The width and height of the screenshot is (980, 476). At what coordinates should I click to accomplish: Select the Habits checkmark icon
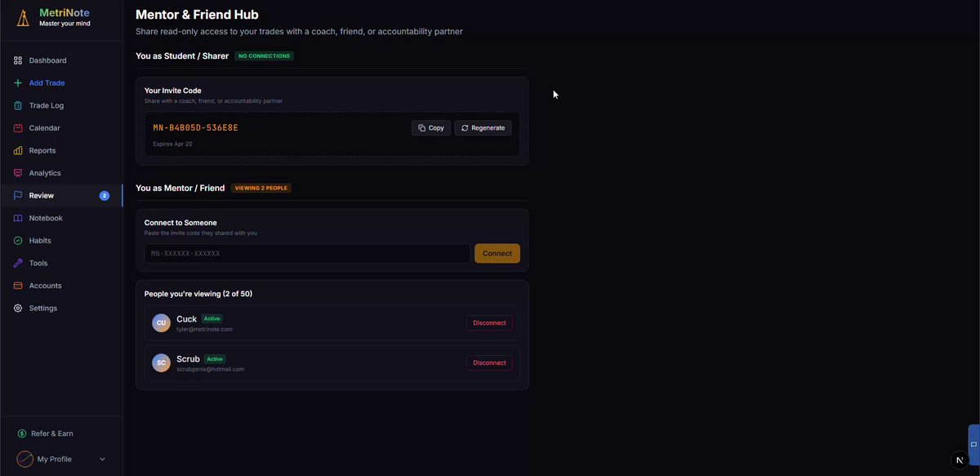point(18,241)
